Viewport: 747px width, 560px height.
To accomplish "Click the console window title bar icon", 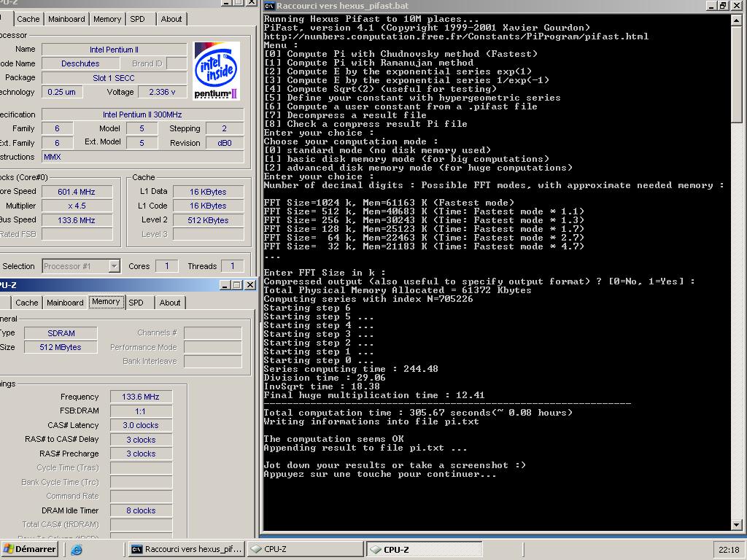I will pyautogui.click(x=270, y=6).
